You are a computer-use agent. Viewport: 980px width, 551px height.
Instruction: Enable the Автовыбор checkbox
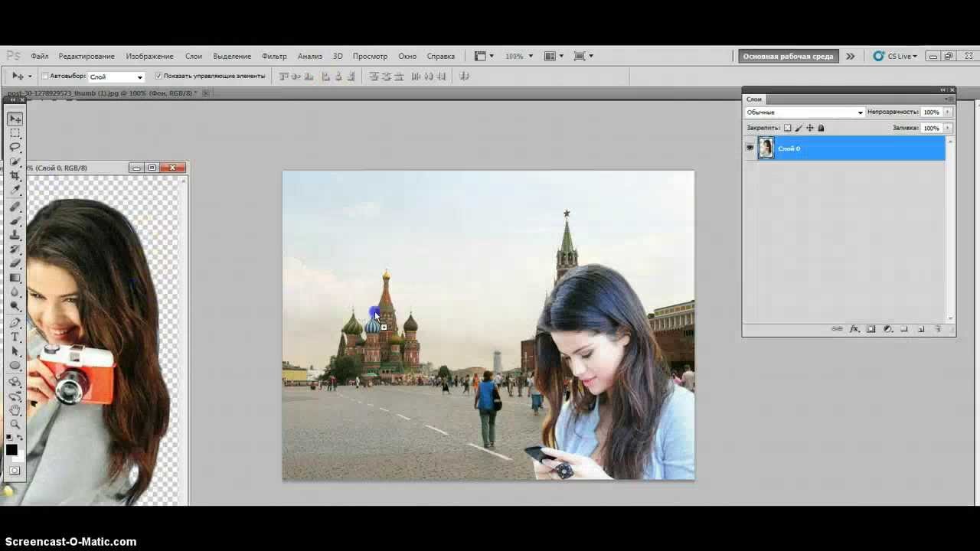tap(44, 77)
